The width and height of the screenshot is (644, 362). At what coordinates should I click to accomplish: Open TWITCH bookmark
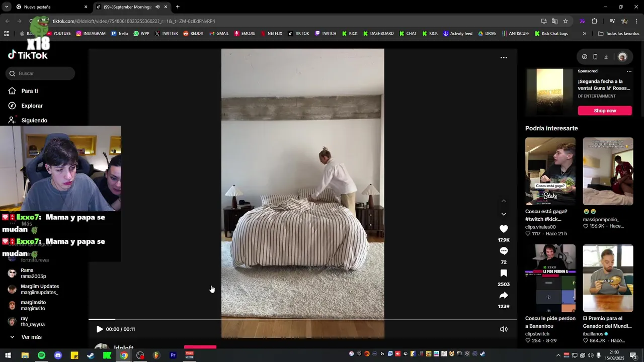pyautogui.click(x=325, y=34)
